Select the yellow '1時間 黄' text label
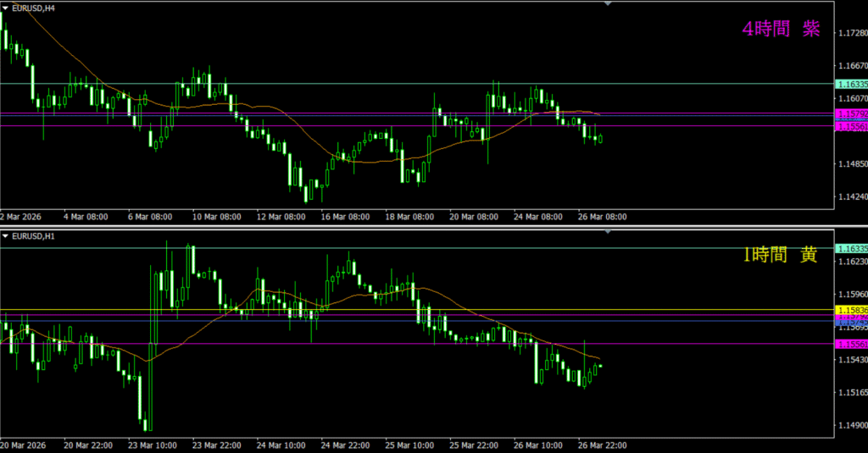This screenshot has height=453, width=868. 781,254
